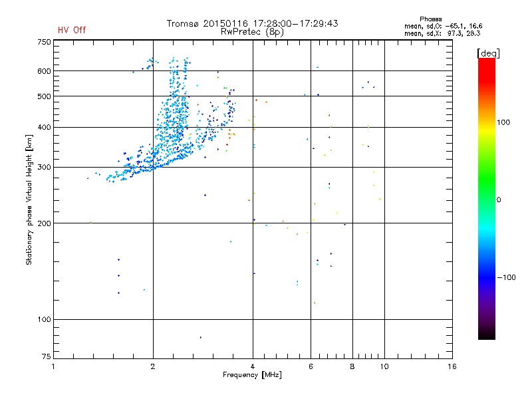Click the x-axis label '8'
The height and width of the screenshot is (399, 532).
click(x=352, y=366)
